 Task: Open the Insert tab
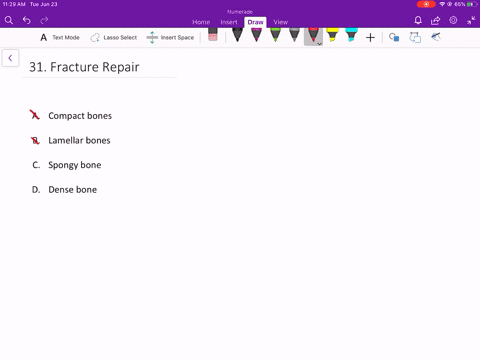point(229,22)
